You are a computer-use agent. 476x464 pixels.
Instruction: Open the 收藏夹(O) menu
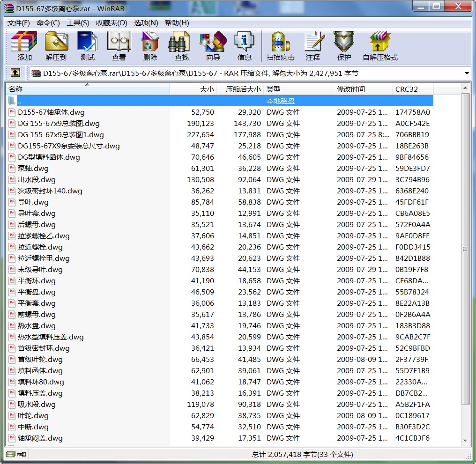tap(112, 23)
